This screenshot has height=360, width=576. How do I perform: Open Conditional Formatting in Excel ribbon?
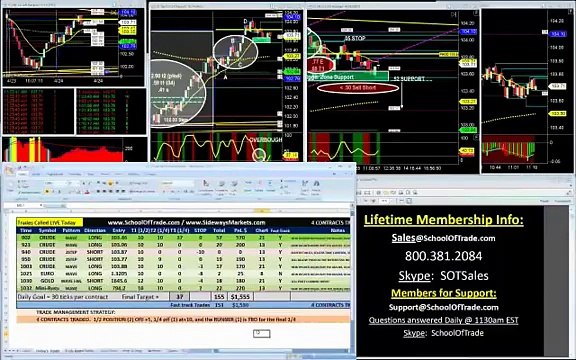(x=206, y=188)
